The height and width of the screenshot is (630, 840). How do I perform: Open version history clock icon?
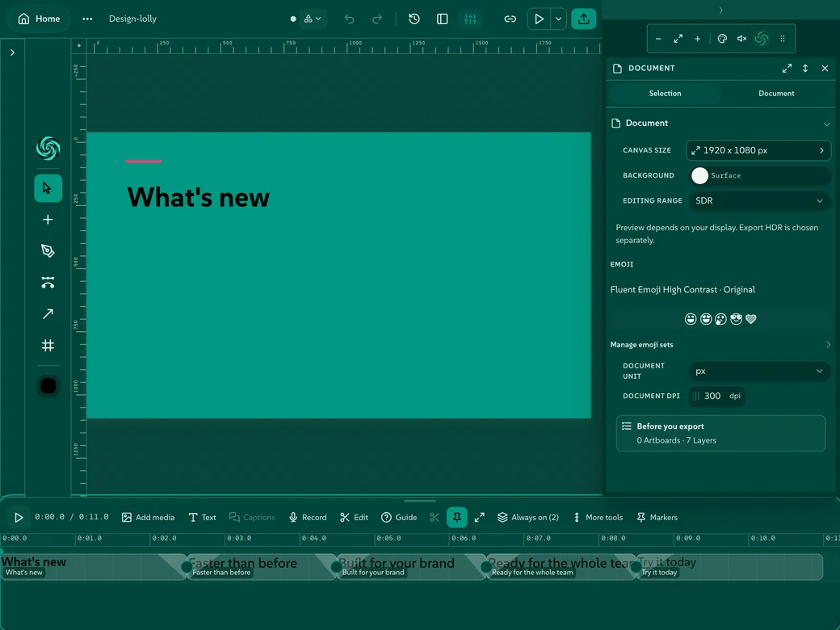[414, 19]
